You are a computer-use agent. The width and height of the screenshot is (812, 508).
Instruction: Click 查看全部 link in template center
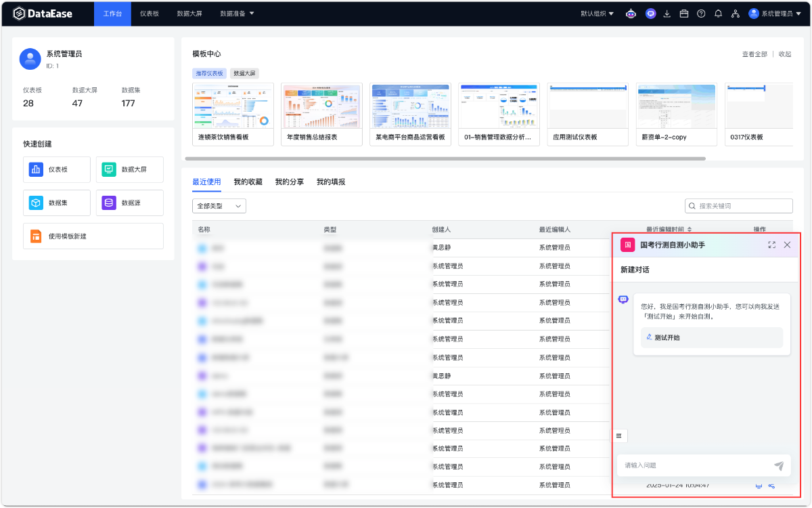coord(754,54)
